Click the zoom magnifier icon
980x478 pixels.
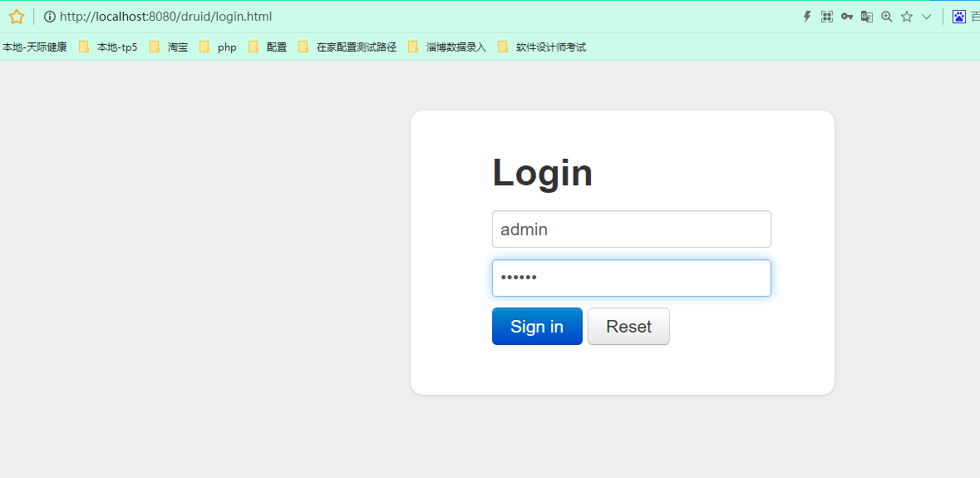click(x=886, y=17)
